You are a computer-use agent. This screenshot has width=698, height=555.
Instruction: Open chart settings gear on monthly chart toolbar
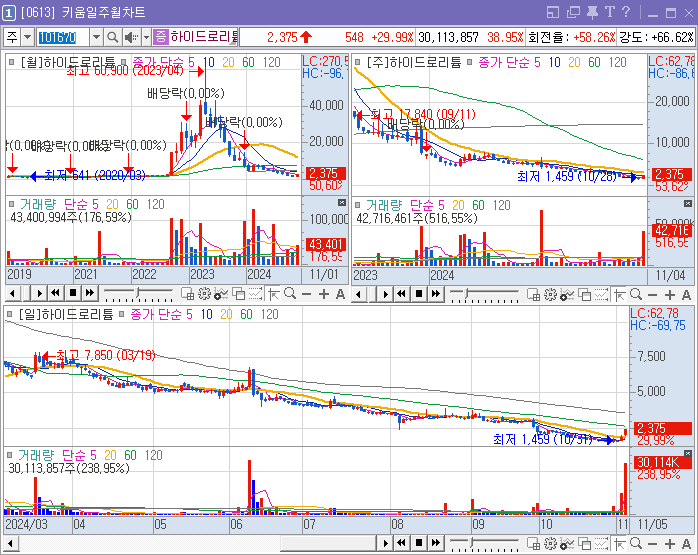(204, 294)
